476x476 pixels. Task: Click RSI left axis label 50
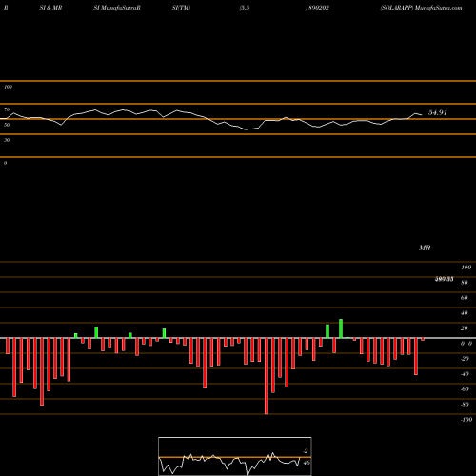tap(7, 125)
